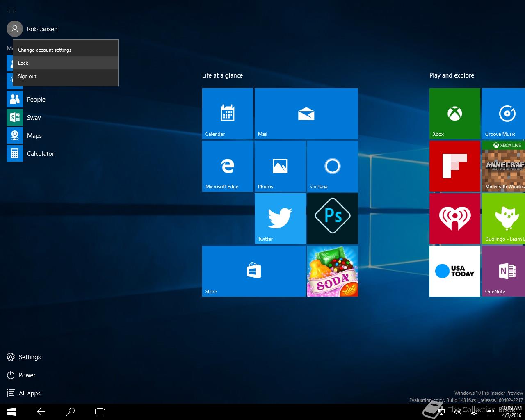Launch the OneNote tile

coord(504,271)
